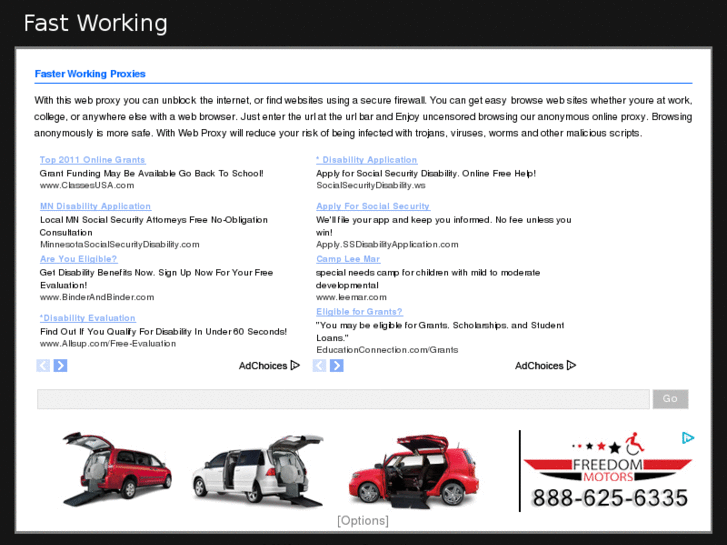Image resolution: width=727 pixels, height=545 pixels.
Task: Click the blue AdChoices icon on Freedom Motors banner
Action: [x=688, y=438]
